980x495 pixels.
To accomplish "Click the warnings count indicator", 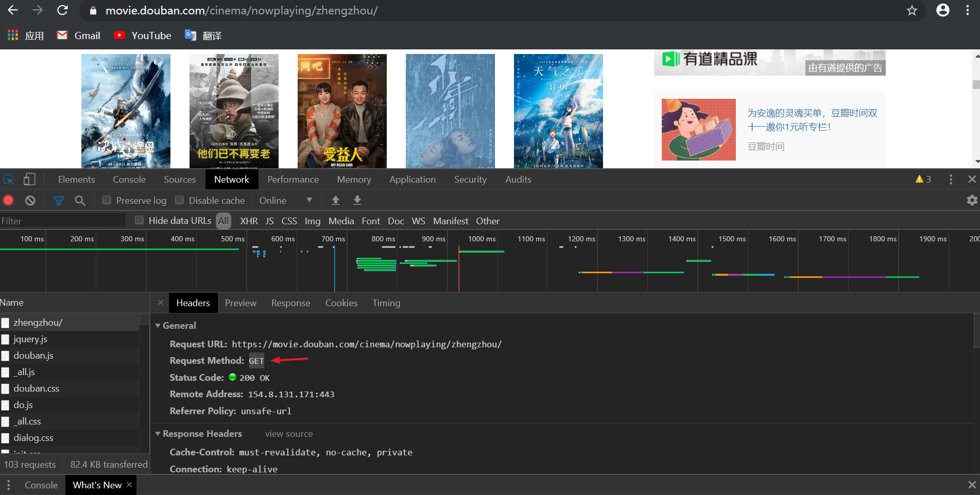I will (923, 179).
